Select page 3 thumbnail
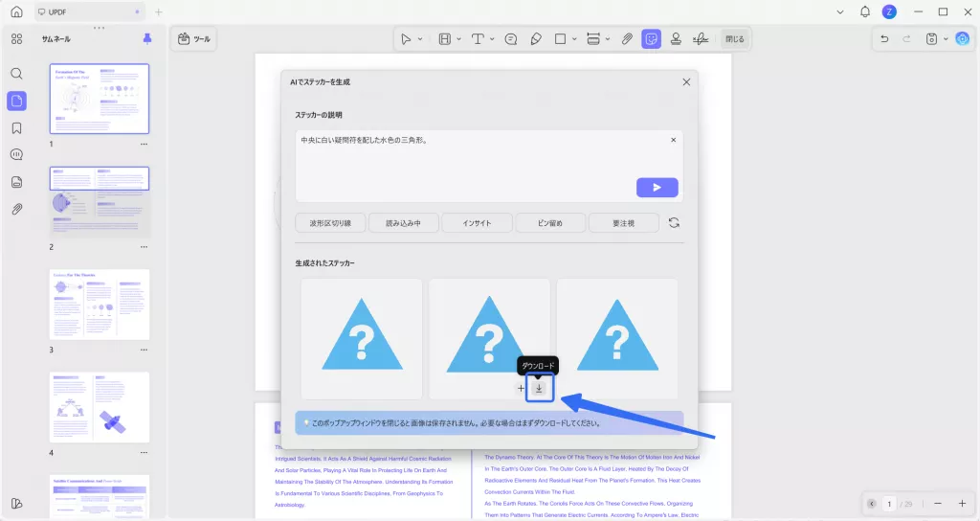The width and height of the screenshot is (980, 521). [100, 305]
